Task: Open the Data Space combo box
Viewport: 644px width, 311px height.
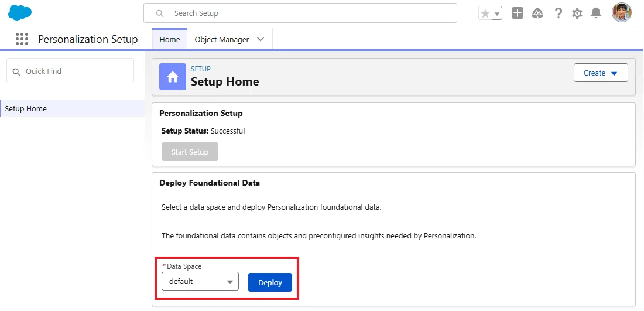Action: coord(200,281)
